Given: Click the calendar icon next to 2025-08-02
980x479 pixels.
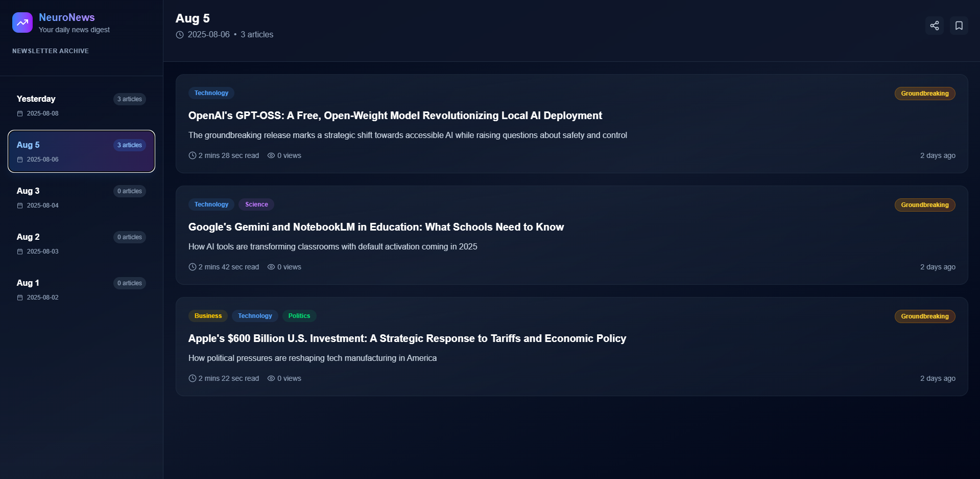Looking at the screenshot, I should [x=20, y=298].
